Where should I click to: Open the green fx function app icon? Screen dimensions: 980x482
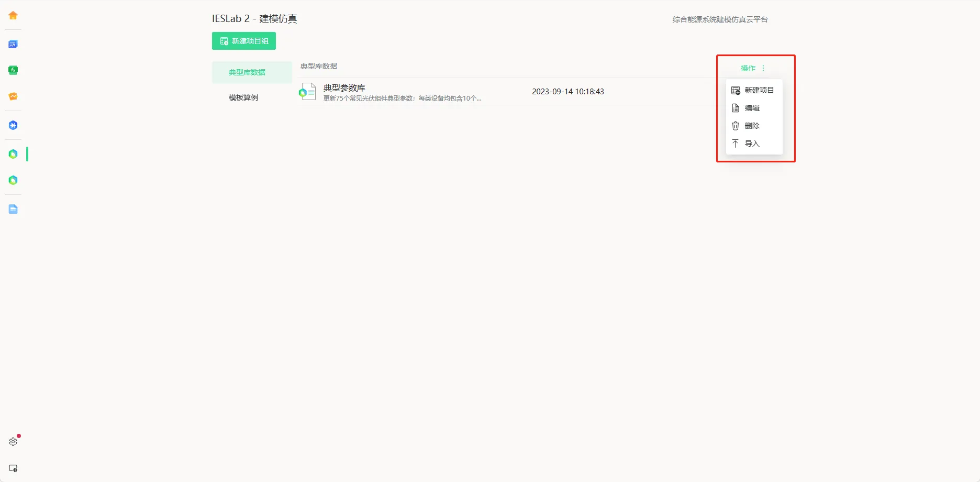pyautogui.click(x=13, y=70)
